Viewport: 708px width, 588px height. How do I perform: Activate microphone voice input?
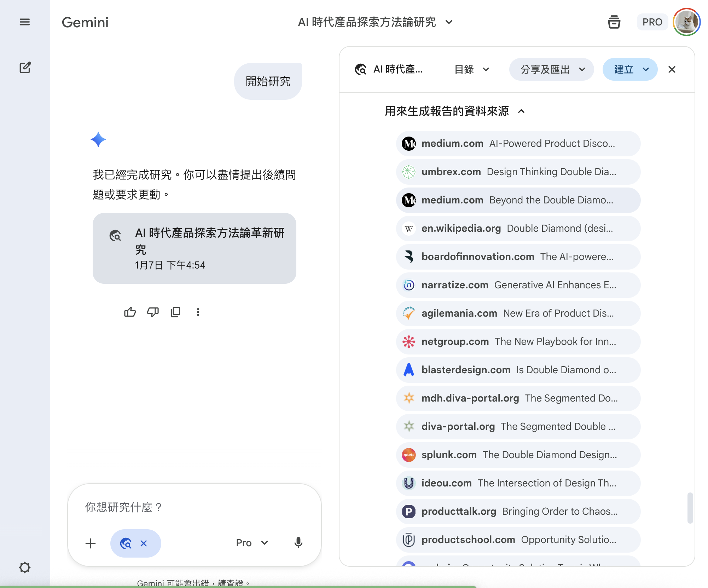(x=298, y=543)
